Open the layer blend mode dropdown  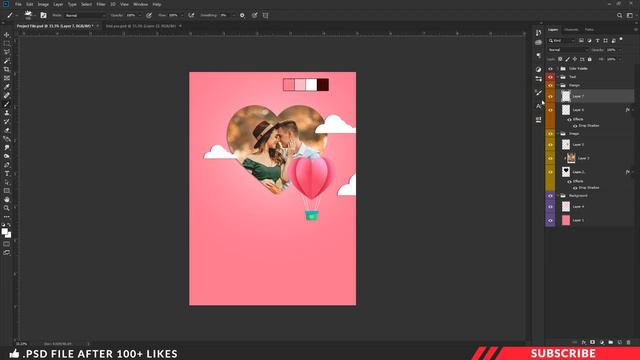point(567,50)
